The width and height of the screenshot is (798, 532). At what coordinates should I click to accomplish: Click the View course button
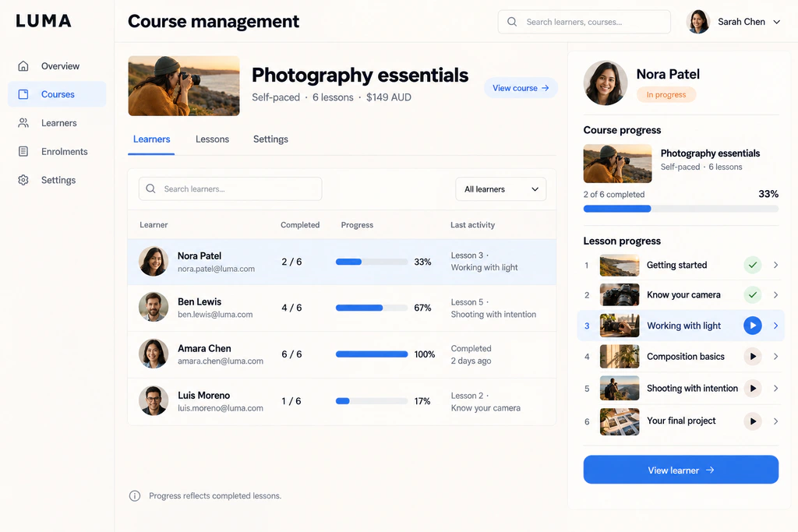tap(521, 88)
